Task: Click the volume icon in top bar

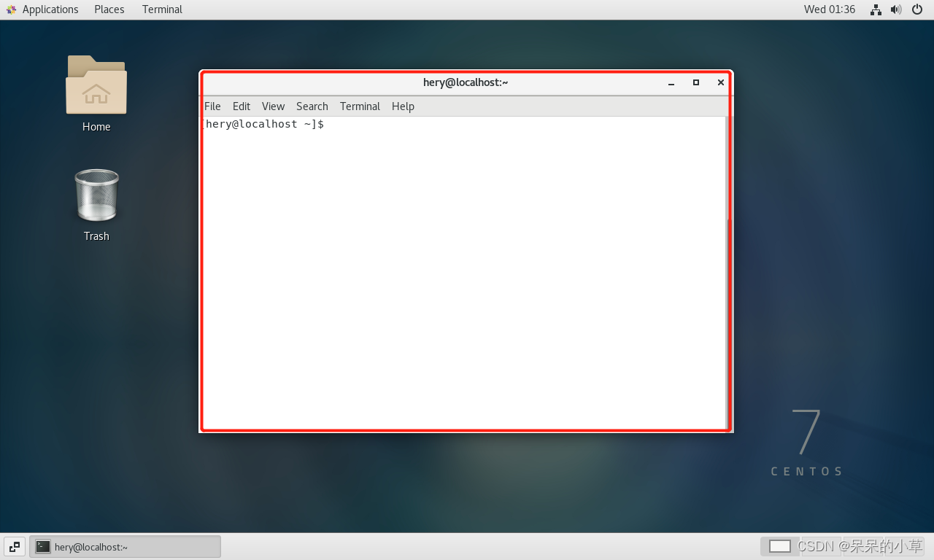Action: coord(896,9)
